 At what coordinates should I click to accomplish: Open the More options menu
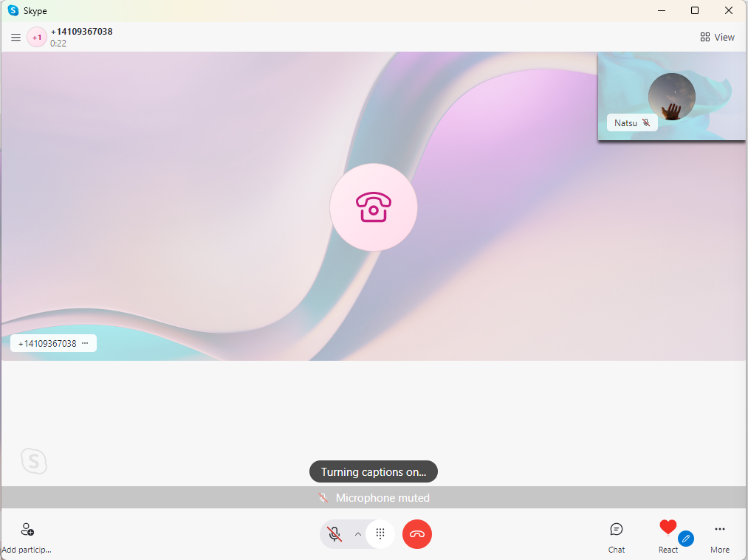click(x=720, y=537)
